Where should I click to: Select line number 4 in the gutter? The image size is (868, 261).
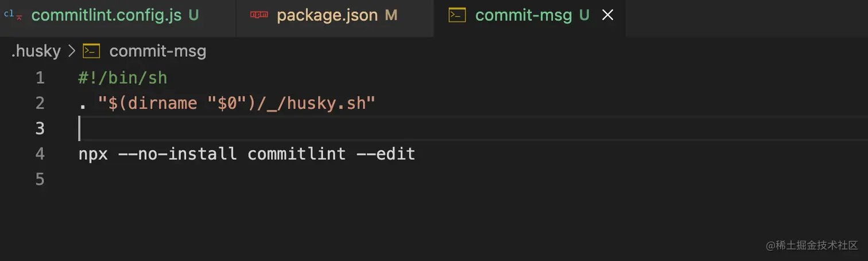(40, 154)
